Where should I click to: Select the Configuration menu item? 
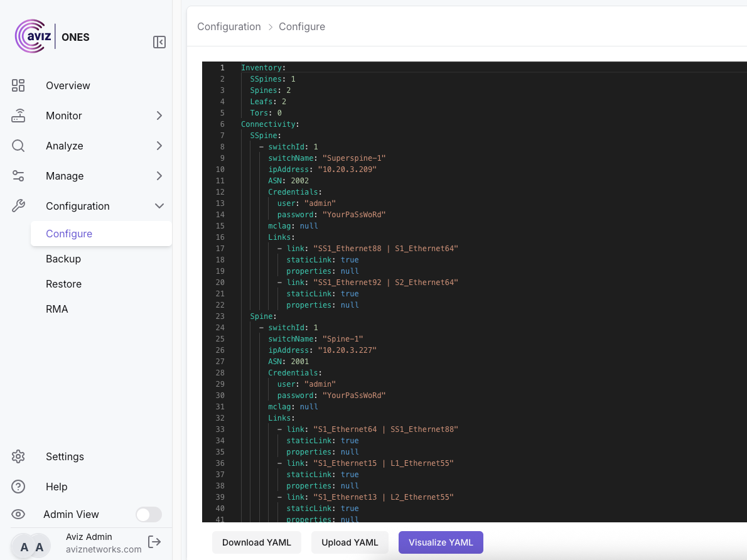pos(78,206)
